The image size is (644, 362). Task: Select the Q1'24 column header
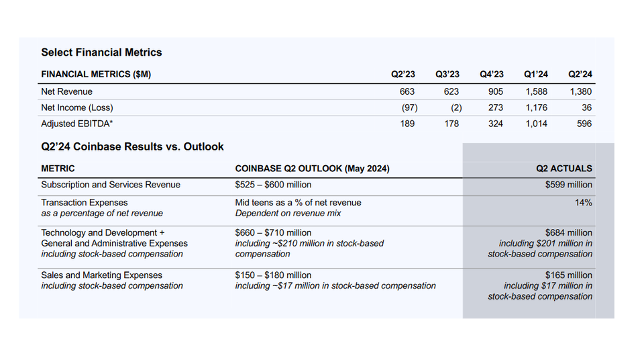[536, 75]
